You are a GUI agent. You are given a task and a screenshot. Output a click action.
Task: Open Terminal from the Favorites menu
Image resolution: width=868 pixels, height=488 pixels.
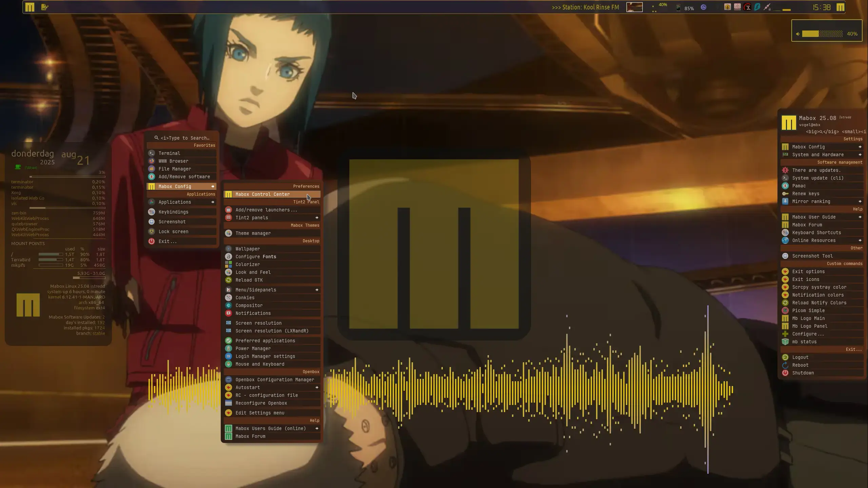click(x=169, y=153)
